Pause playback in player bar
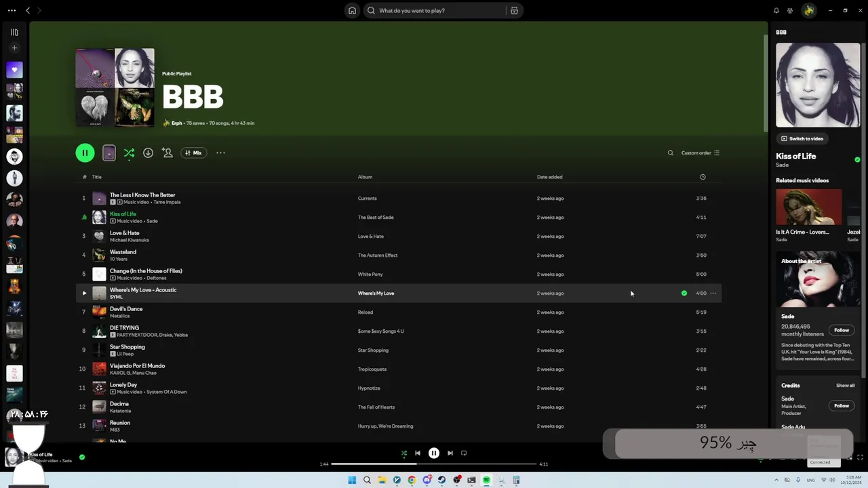This screenshot has height=488, width=868. (x=434, y=453)
